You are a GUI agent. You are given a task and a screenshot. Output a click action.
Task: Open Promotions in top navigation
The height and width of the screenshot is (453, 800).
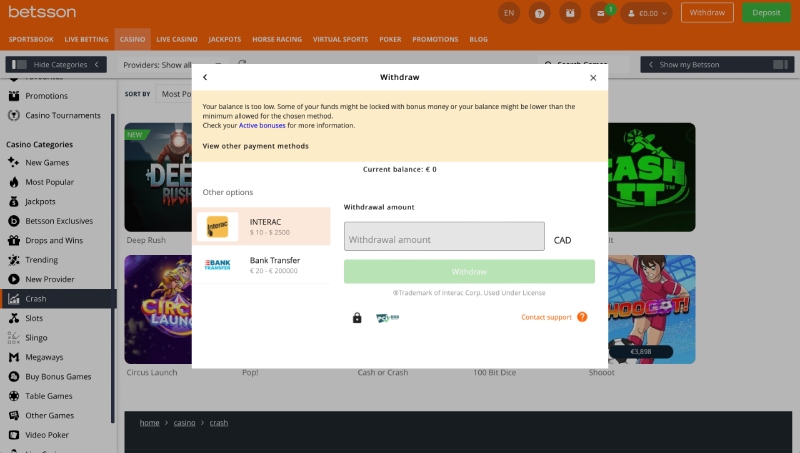435,39
